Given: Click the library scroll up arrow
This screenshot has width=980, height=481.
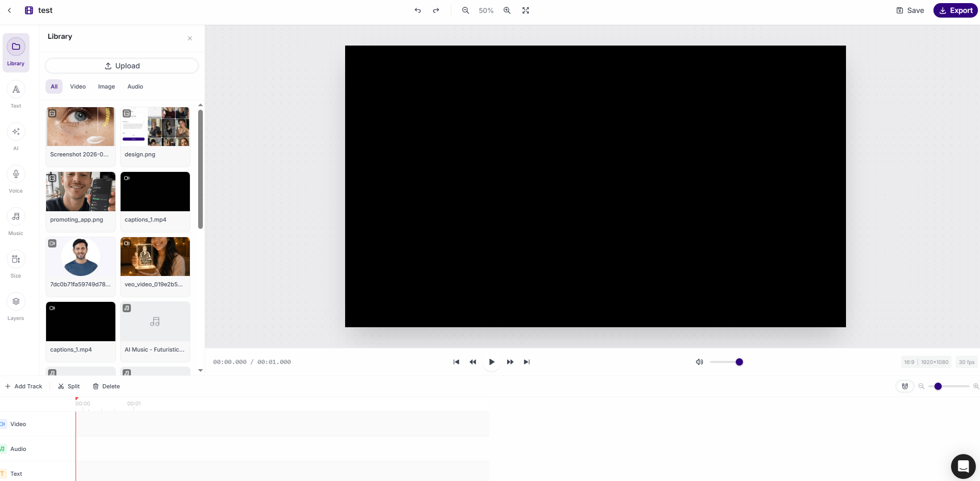Looking at the screenshot, I should click(200, 105).
